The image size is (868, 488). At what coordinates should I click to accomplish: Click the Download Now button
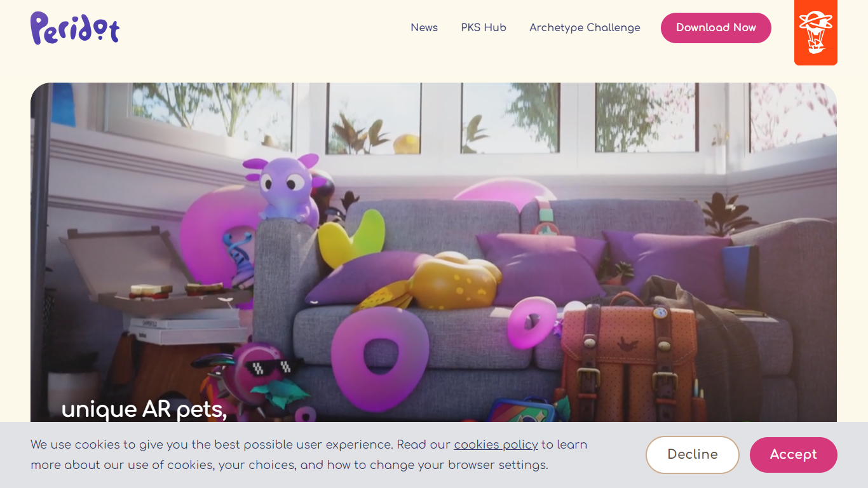716,28
